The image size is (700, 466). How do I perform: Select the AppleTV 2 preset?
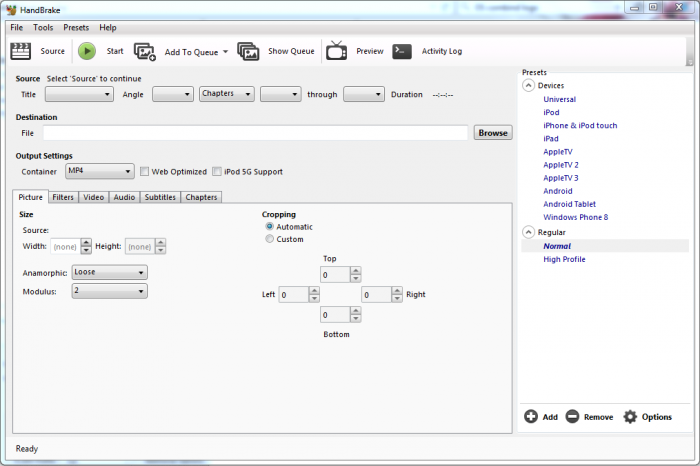click(x=561, y=165)
